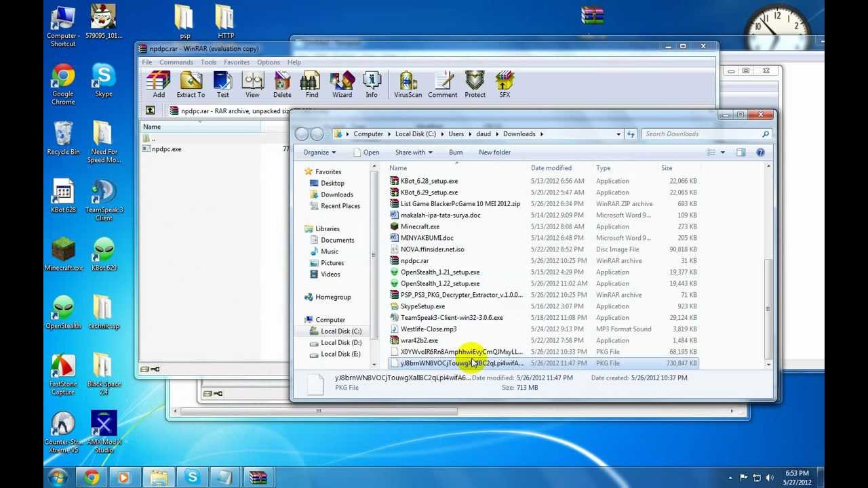The width and height of the screenshot is (868, 488).
Task: Select the Minecraft.exe file in Downloads
Action: click(420, 226)
